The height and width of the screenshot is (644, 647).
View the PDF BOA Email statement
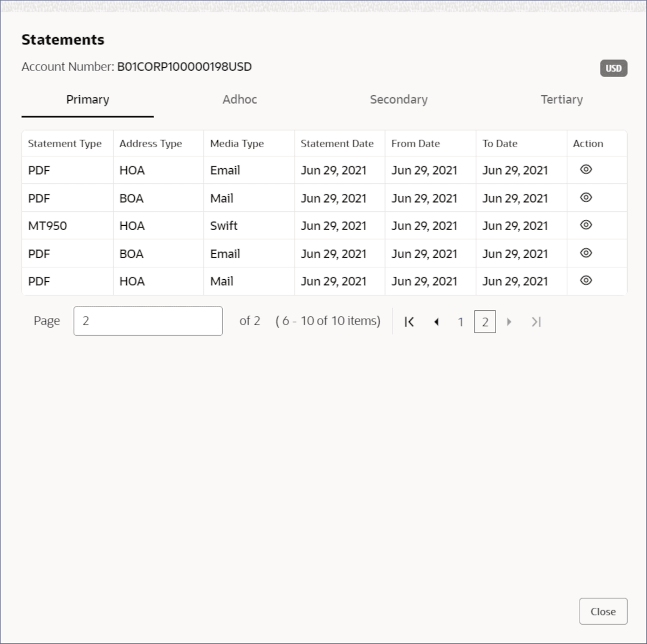(x=586, y=253)
